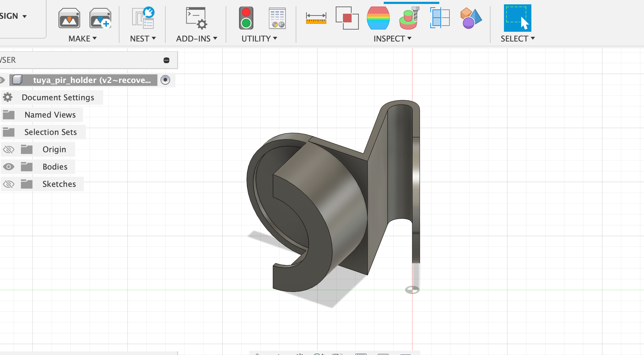Click the Scripts and Add-Ins icon

[195, 18]
